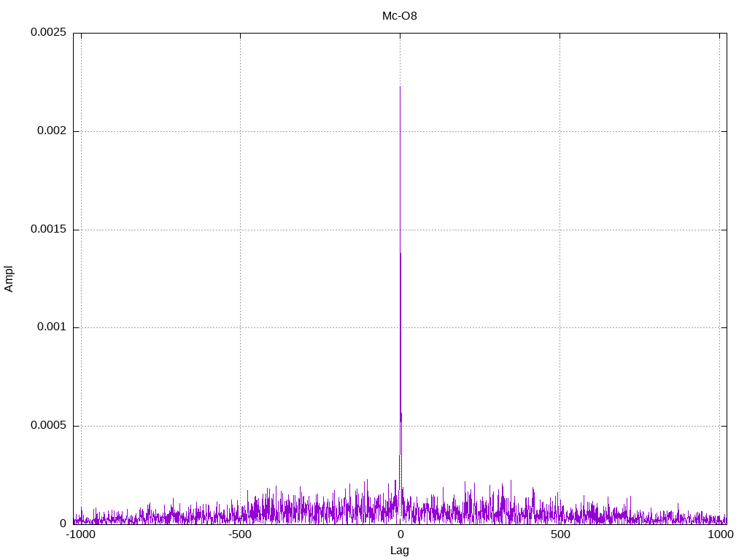Click the 0.0025 y-axis tick label
The width and height of the screenshot is (747, 560).
[48, 33]
